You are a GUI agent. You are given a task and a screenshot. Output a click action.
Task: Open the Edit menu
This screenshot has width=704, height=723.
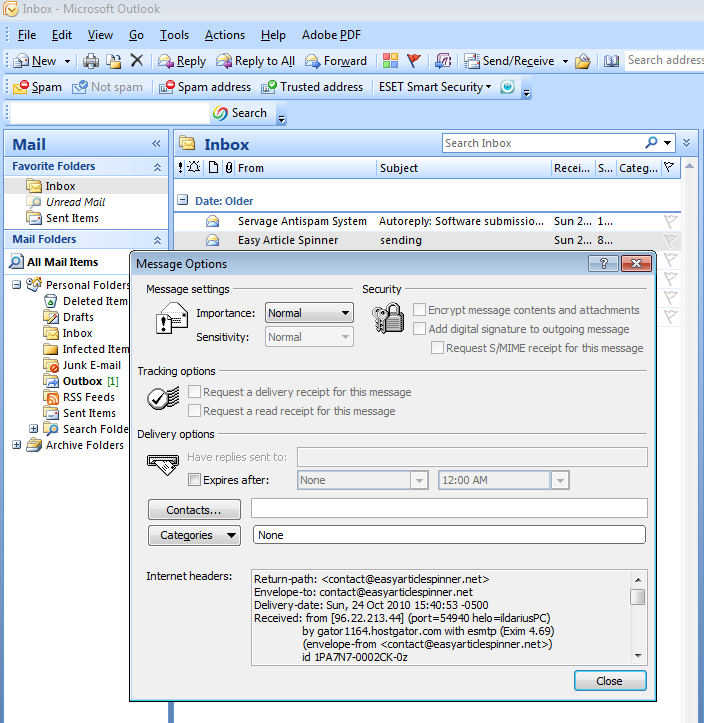62,35
